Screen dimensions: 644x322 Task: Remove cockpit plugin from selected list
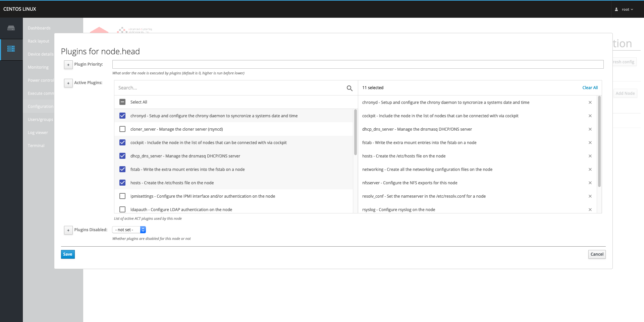590,116
